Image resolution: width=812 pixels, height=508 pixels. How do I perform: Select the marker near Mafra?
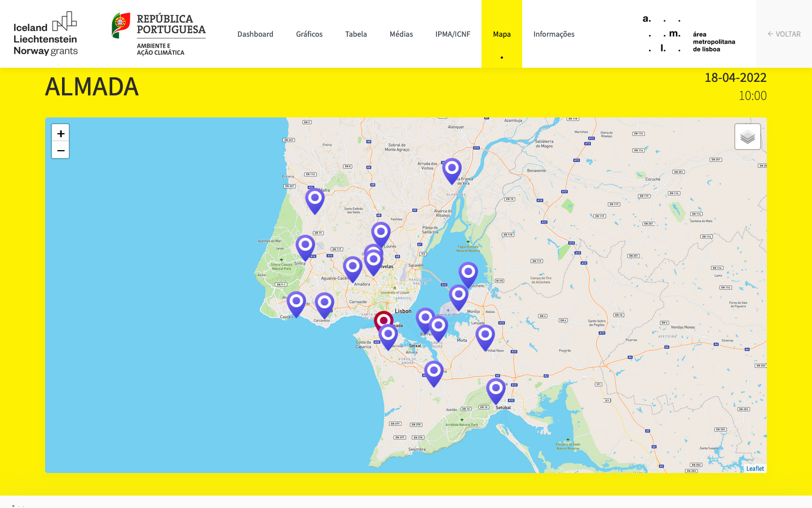pos(315,202)
